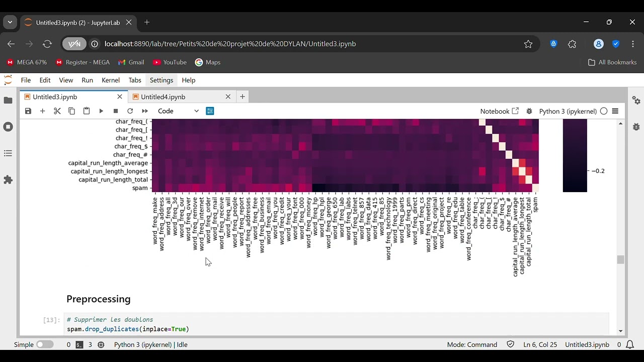Open notebook in Notebook interface
The width and height of the screenshot is (644, 362).
(x=499, y=111)
